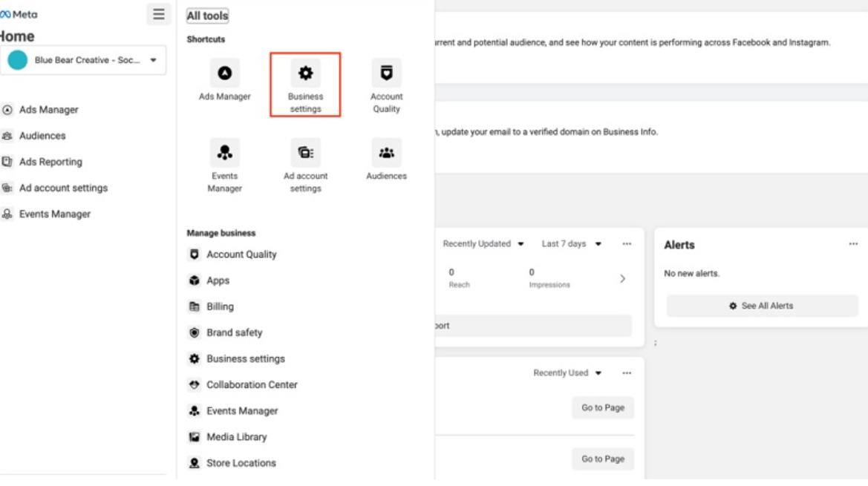Image resolution: width=868 pixels, height=486 pixels.
Task: Open the Recently Used dropdown
Action: click(x=567, y=373)
